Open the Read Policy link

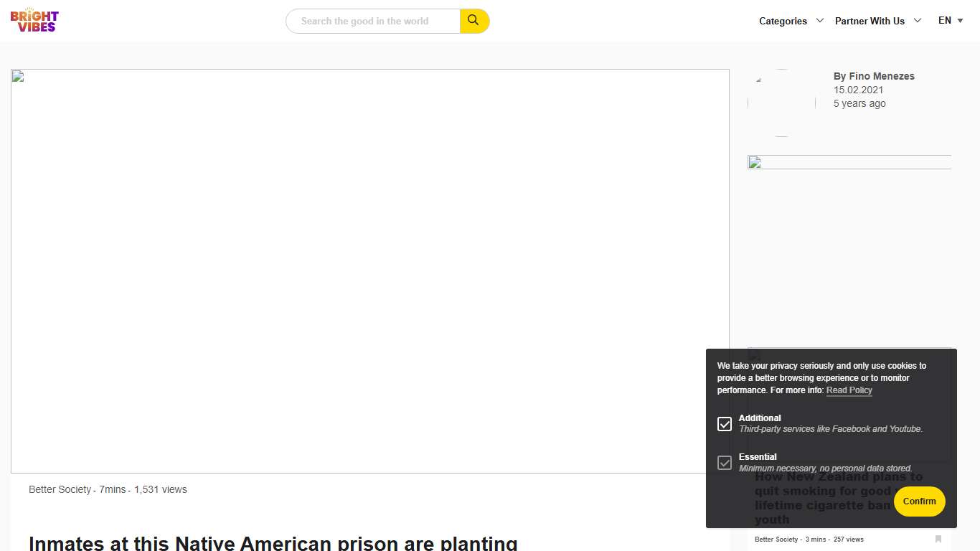(849, 390)
